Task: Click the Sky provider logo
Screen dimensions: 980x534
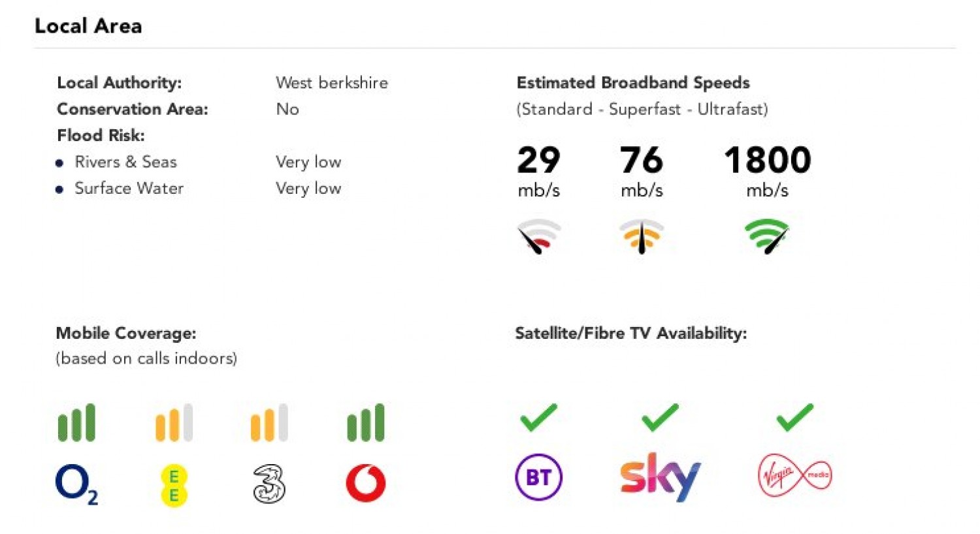Action: click(660, 477)
